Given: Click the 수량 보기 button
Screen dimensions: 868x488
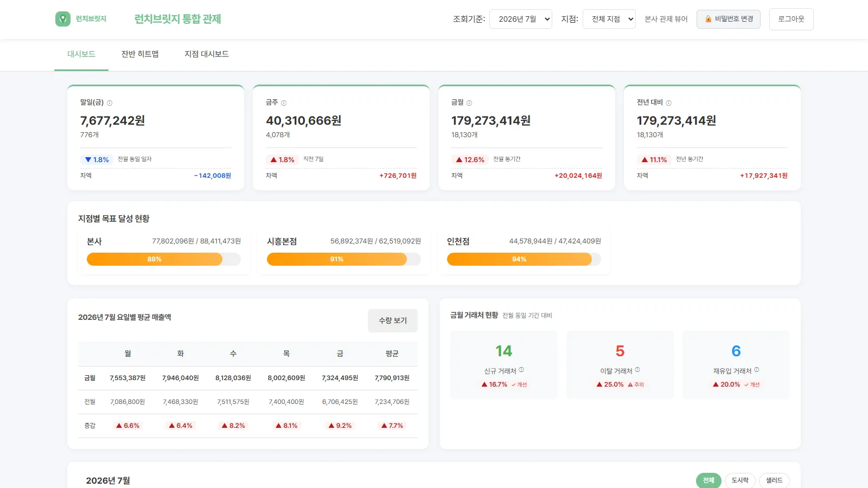Looking at the screenshot, I should pyautogui.click(x=393, y=320).
